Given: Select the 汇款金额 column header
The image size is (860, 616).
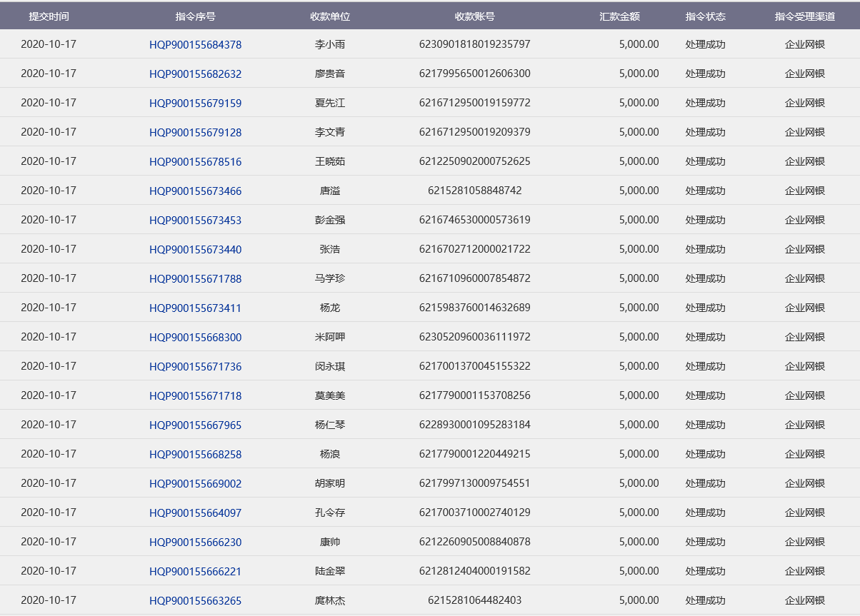Looking at the screenshot, I should coord(619,16).
